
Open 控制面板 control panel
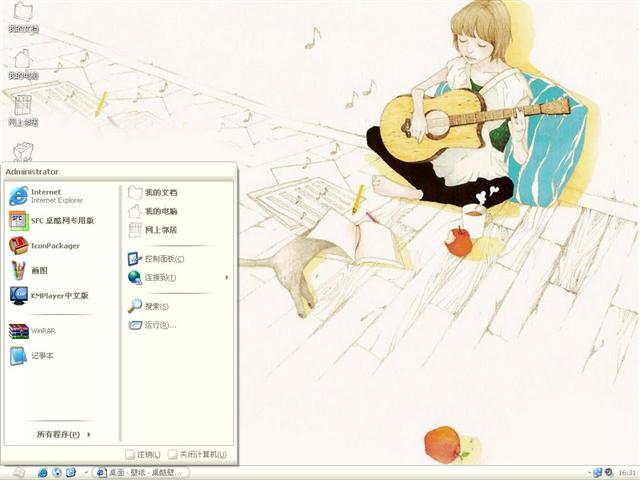178,259
